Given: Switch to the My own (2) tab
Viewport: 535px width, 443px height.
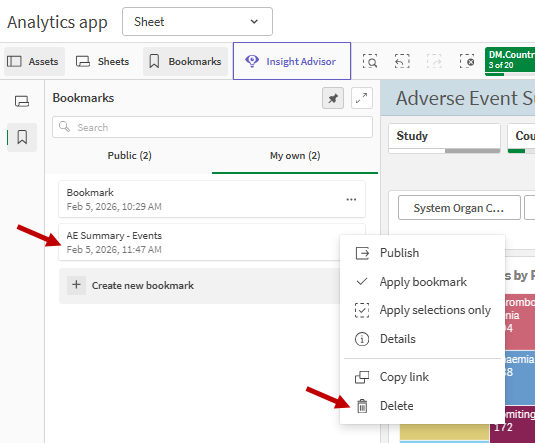Looking at the screenshot, I should click(295, 156).
